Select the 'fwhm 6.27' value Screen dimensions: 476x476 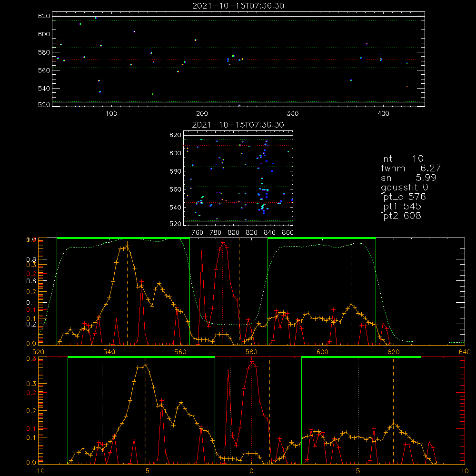click(x=410, y=168)
